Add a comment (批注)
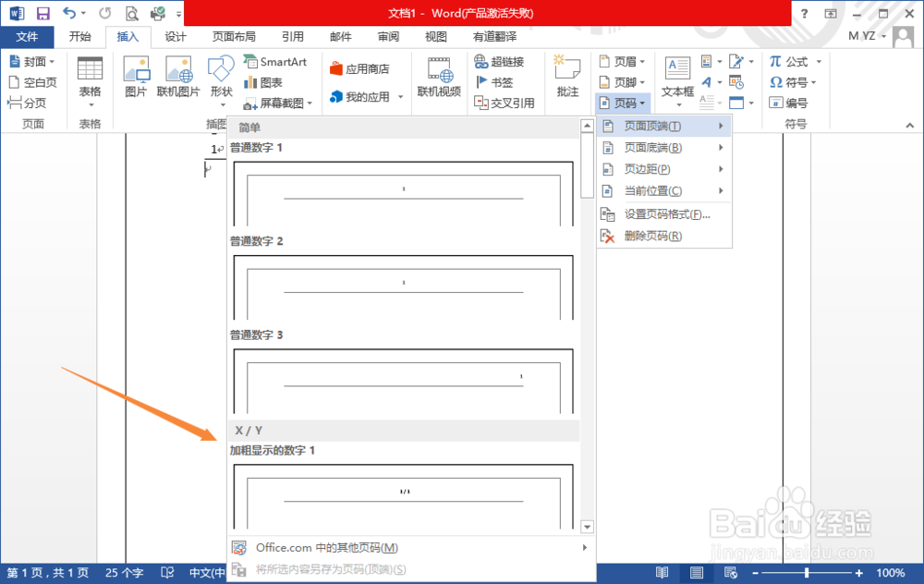The height and width of the screenshot is (584, 924). (x=567, y=77)
